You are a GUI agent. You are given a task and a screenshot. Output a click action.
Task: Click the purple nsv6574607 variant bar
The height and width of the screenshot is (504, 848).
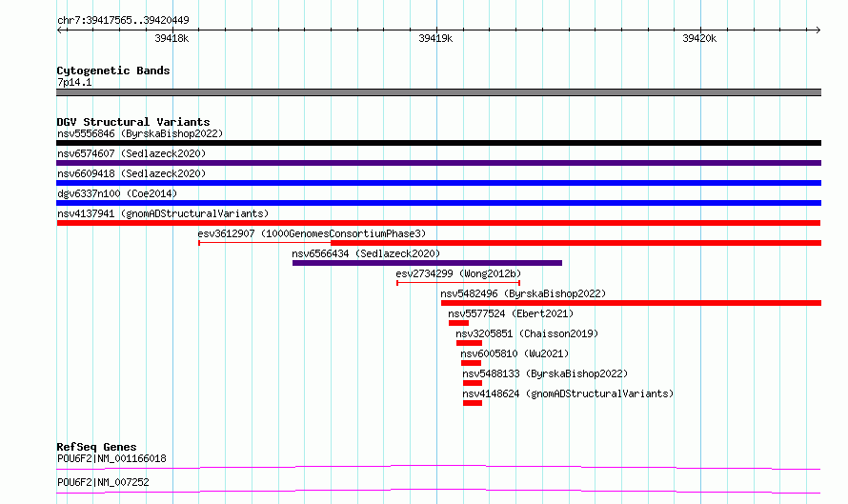click(438, 163)
